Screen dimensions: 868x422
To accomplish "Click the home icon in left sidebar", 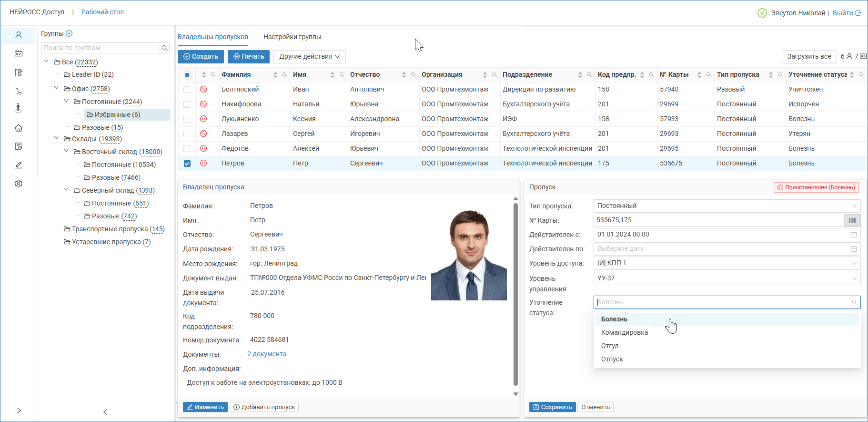I will (19, 128).
